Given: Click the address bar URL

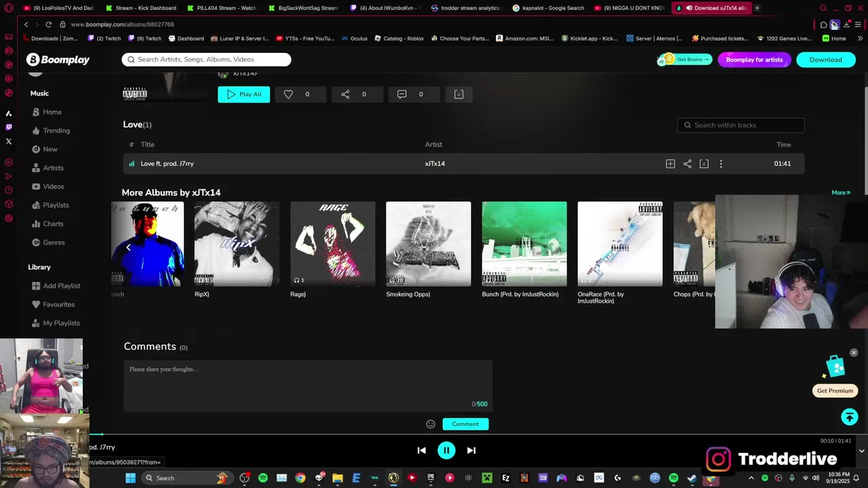Looking at the screenshot, I should click(122, 24).
